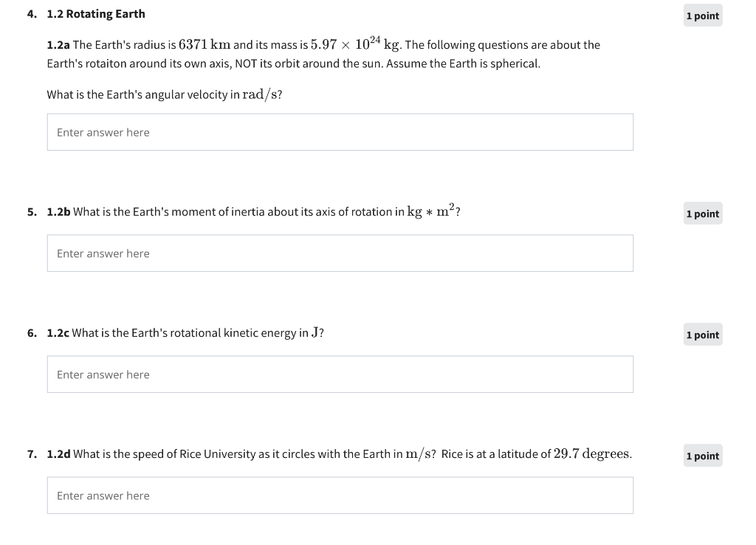Image resolution: width=756 pixels, height=545 pixels.
Task: Click the 29.7 degrees latitude text
Action: pyautogui.click(x=593, y=454)
